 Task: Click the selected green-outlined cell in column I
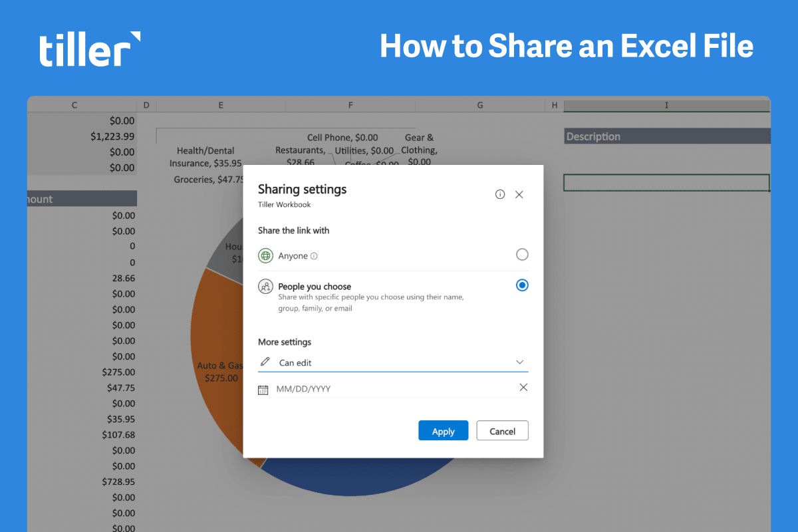pyautogui.click(x=666, y=183)
